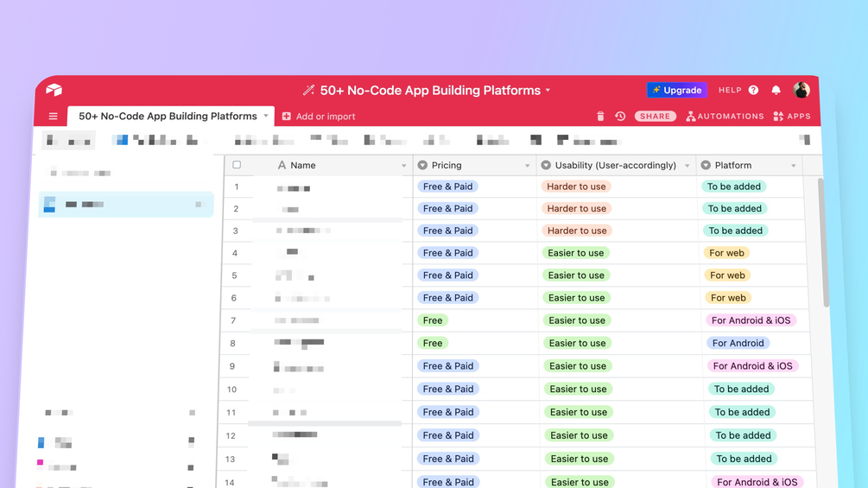Select the highlighted view in sidebar

coord(125,204)
